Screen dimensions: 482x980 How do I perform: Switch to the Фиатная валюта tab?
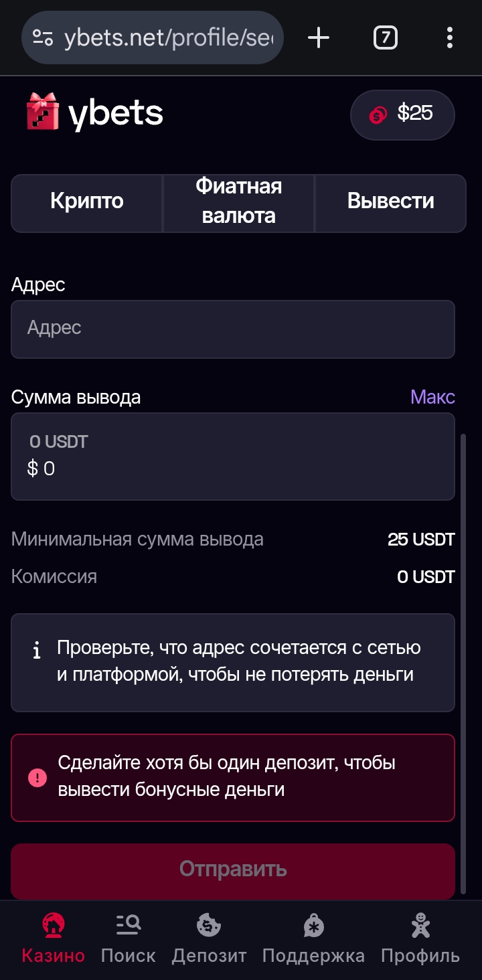pos(239,202)
